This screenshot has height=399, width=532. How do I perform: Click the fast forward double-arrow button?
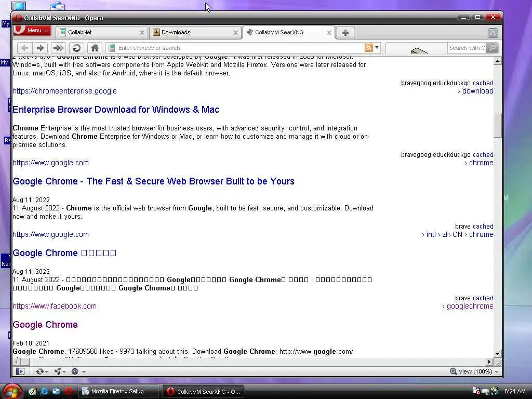point(58,48)
